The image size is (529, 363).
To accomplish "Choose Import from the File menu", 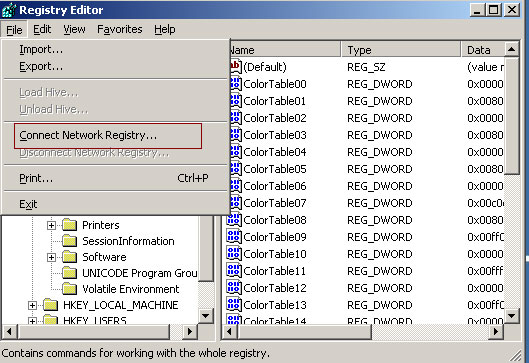I will click(115, 50).
